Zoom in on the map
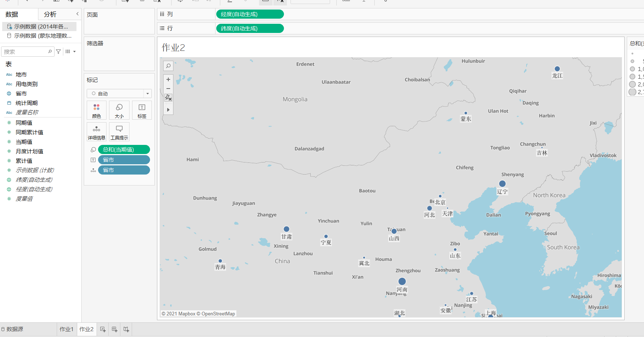This screenshot has height=337, width=644. (168, 79)
